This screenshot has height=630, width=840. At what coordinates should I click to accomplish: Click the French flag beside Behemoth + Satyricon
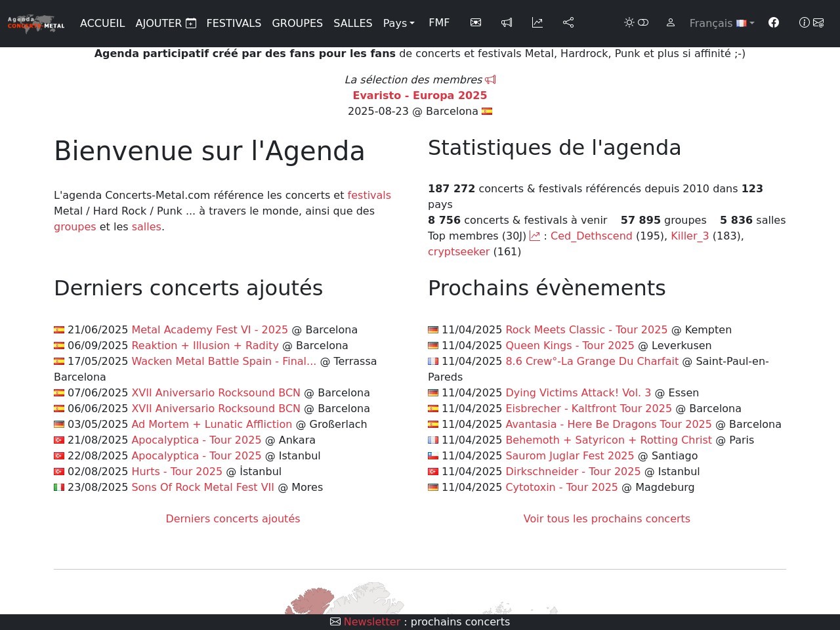click(x=433, y=440)
